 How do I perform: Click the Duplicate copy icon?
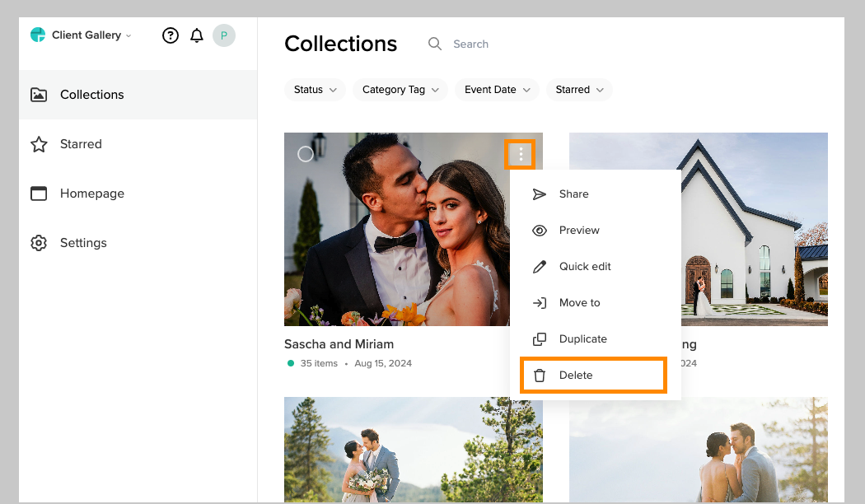pos(539,339)
